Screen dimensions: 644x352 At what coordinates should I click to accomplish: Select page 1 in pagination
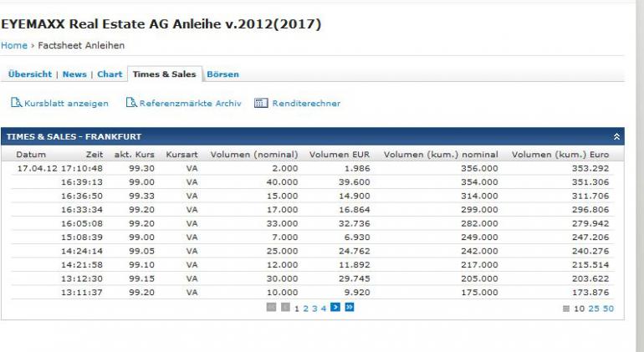point(297,309)
